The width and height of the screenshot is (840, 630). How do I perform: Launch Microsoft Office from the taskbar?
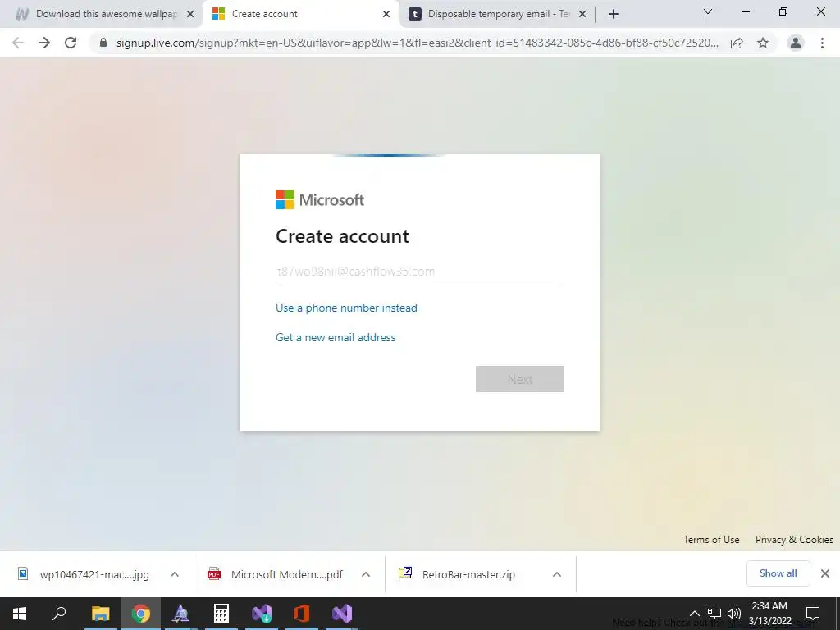[x=302, y=614]
